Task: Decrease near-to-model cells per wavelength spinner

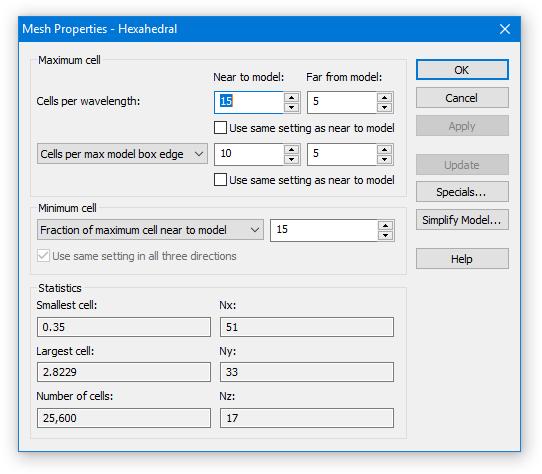Action: pyautogui.click(x=291, y=108)
